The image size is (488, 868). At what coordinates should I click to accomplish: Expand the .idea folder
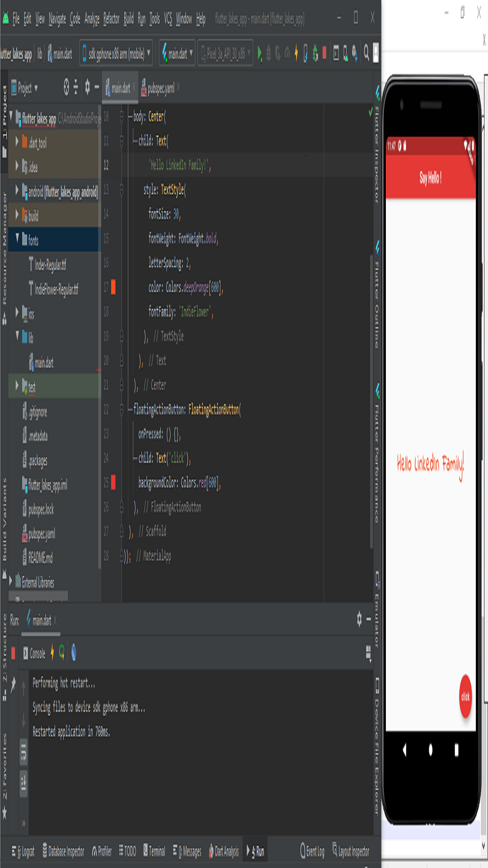pyautogui.click(x=17, y=165)
